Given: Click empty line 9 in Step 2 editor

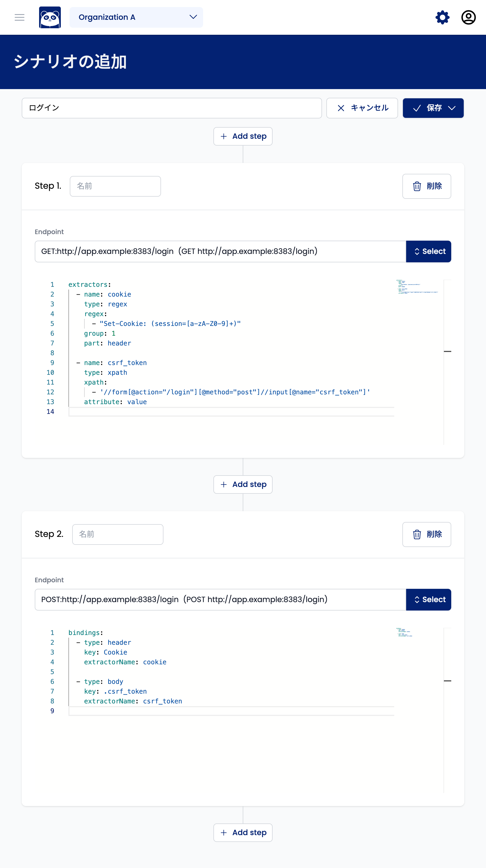Looking at the screenshot, I should [231, 711].
